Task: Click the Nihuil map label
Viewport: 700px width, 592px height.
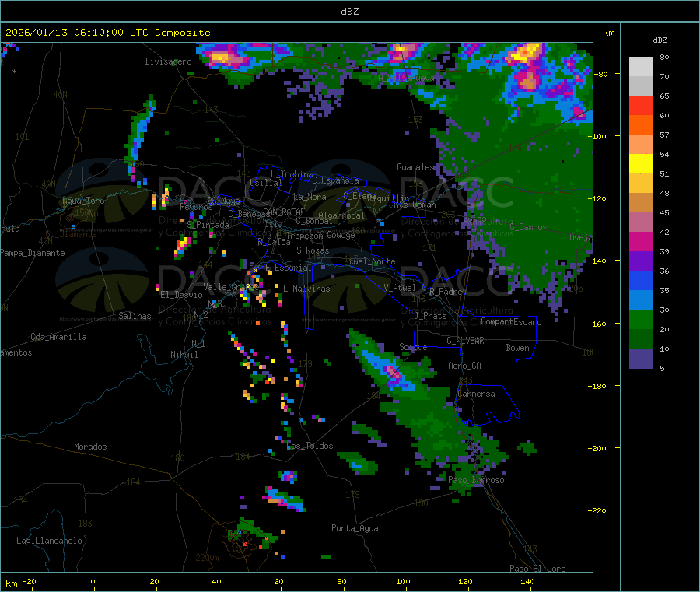Action: pyautogui.click(x=184, y=355)
